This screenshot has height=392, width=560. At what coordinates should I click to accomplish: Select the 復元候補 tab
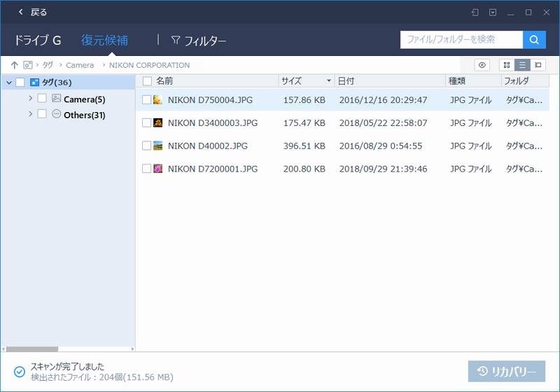104,41
